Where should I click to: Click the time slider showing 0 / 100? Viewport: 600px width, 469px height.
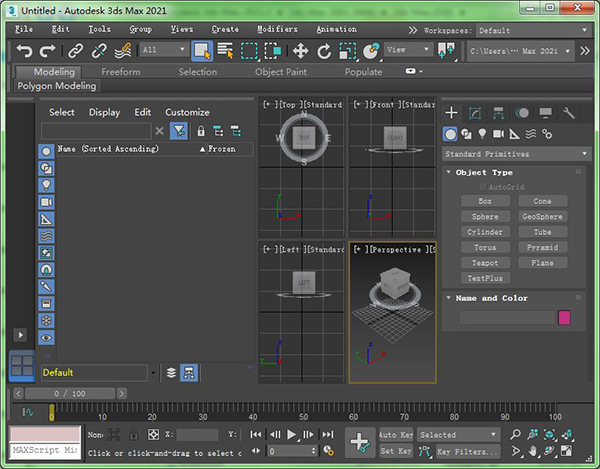tap(70, 393)
